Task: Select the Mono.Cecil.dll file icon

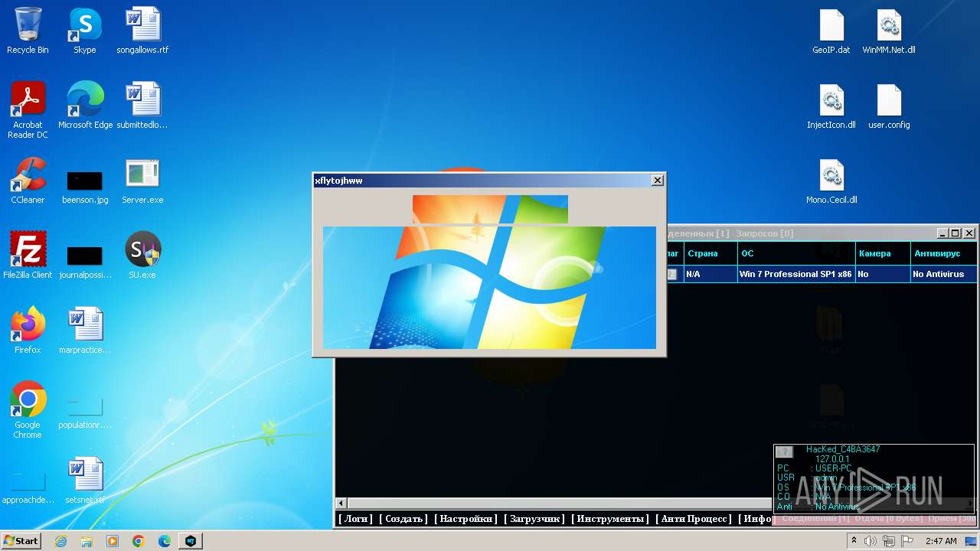Action: tap(831, 181)
